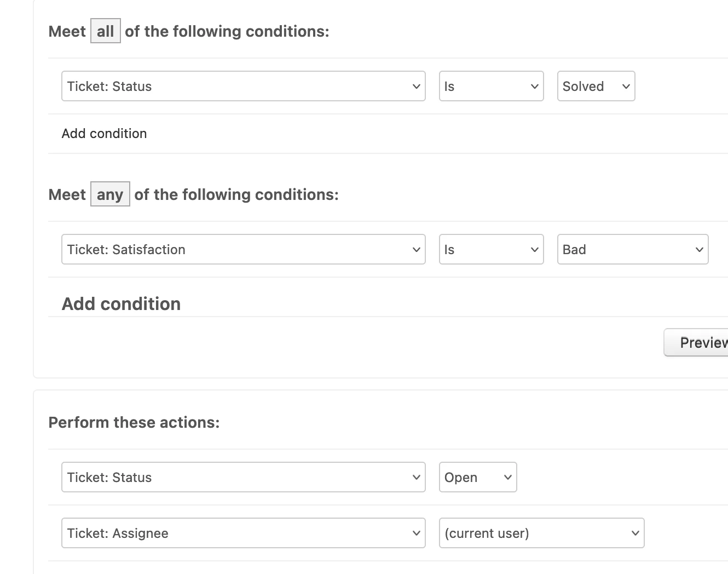The height and width of the screenshot is (574, 728).
Task: Open the Open status value dropdown
Action: [477, 478]
